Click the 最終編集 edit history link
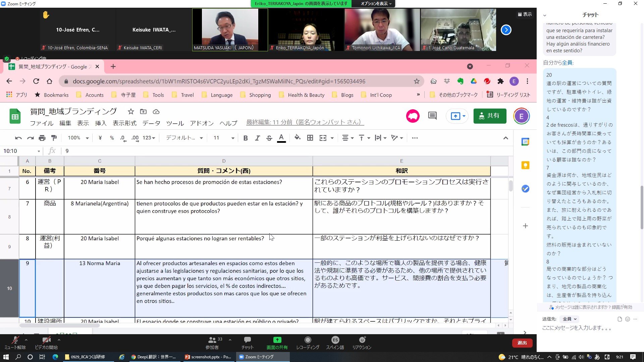The width and height of the screenshot is (644, 362). coord(305,122)
